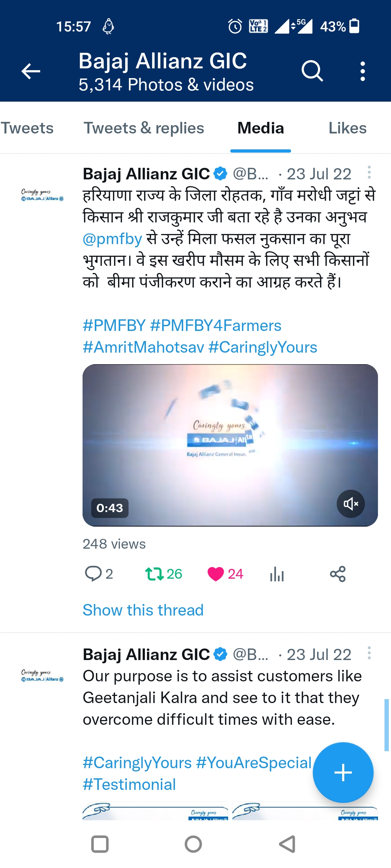Open more options on Geetanjali Kalra tweet
The image size is (391, 868).
pos(369,653)
